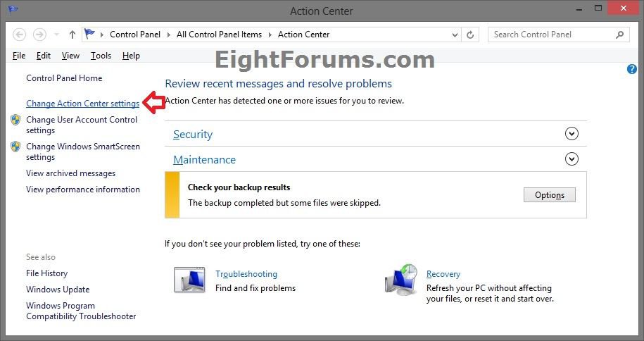Open the File menu
644x341 pixels.
tap(19, 56)
